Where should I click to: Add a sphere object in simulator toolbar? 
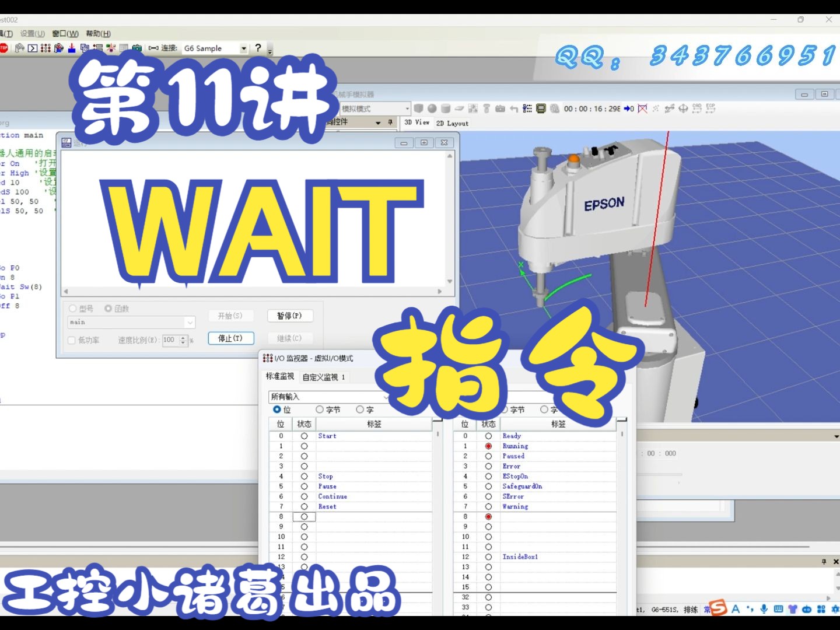(432, 108)
